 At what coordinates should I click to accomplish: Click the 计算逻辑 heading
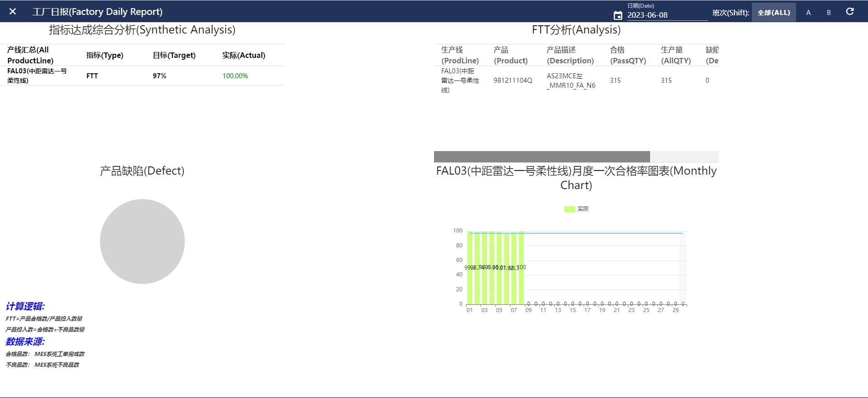pos(25,307)
